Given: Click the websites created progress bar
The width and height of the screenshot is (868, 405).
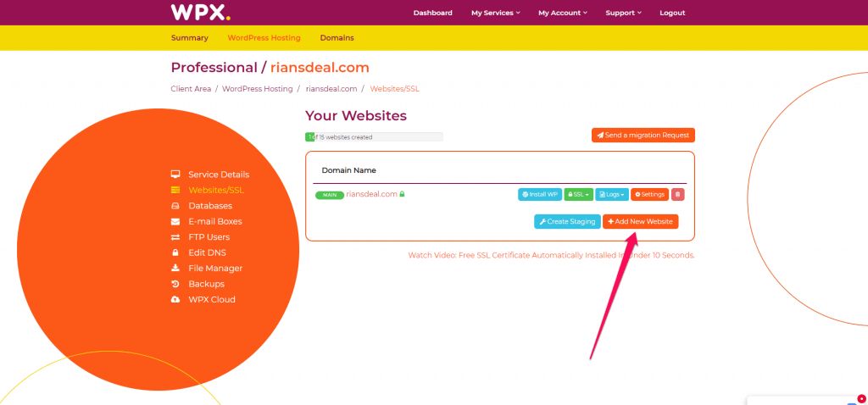Looking at the screenshot, I should tap(374, 137).
